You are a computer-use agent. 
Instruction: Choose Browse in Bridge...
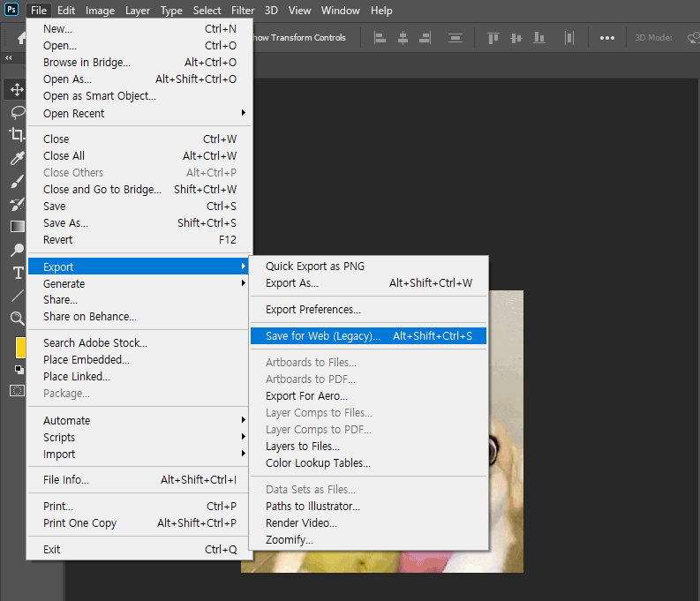[139, 62]
